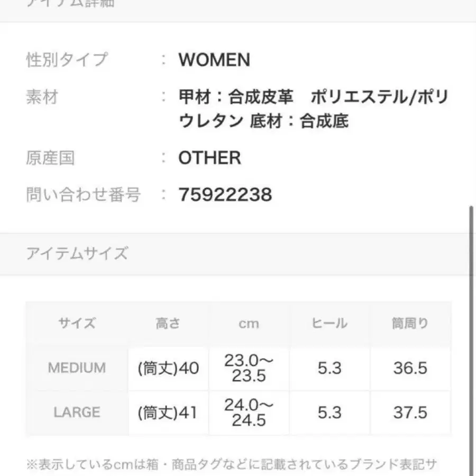
Task: Click the ※ size note text below the table
Action: pos(233,465)
